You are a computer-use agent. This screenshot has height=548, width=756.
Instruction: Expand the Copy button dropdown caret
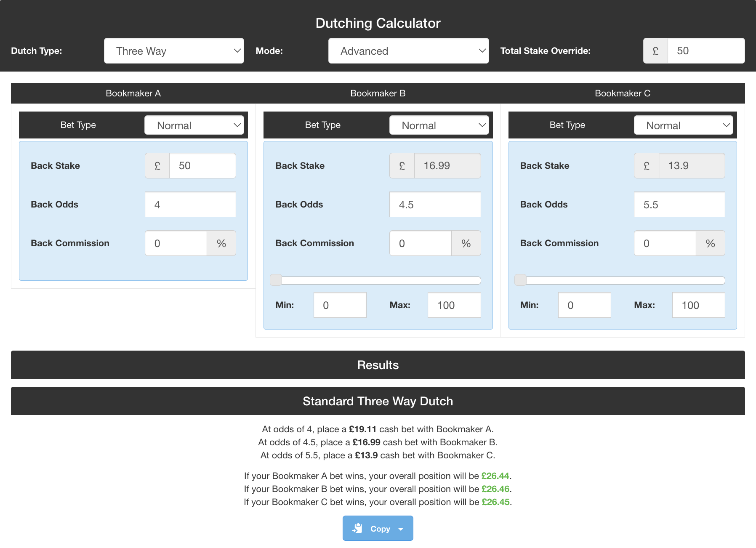[x=401, y=529]
